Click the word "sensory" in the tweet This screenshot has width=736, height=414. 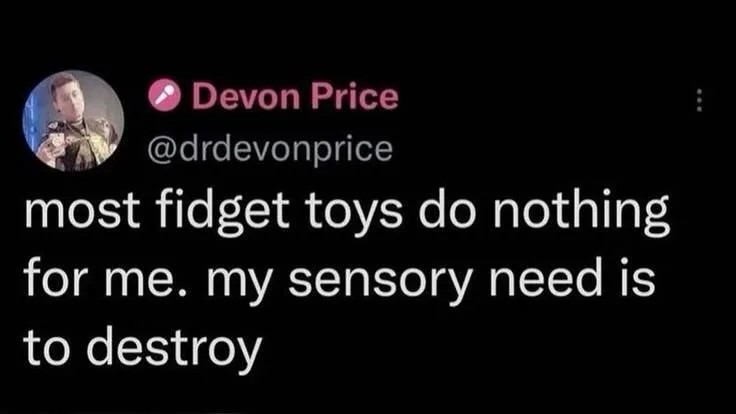click(380, 282)
